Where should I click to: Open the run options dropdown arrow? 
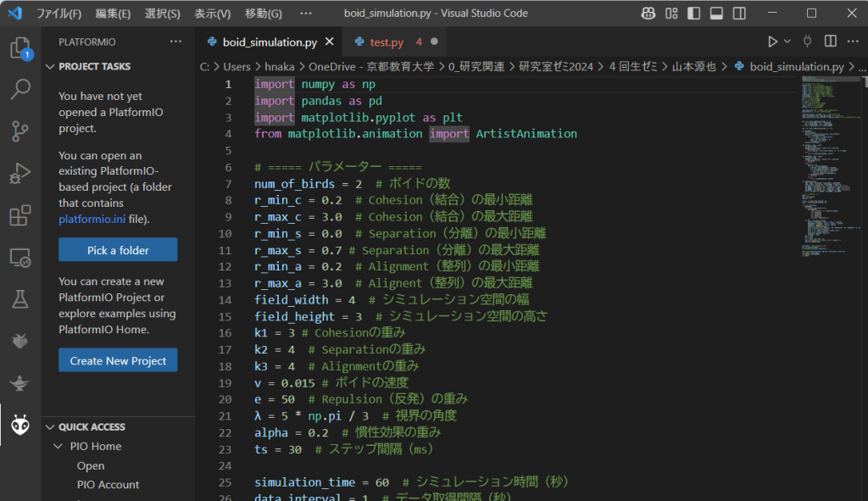pyautogui.click(x=787, y=42)
